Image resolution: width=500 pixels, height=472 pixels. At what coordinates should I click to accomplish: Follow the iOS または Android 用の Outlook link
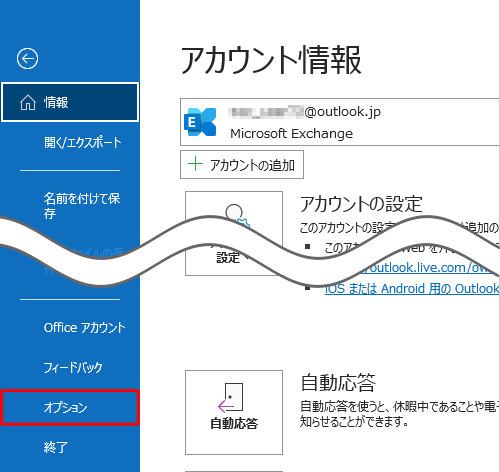tap(412, 288)
